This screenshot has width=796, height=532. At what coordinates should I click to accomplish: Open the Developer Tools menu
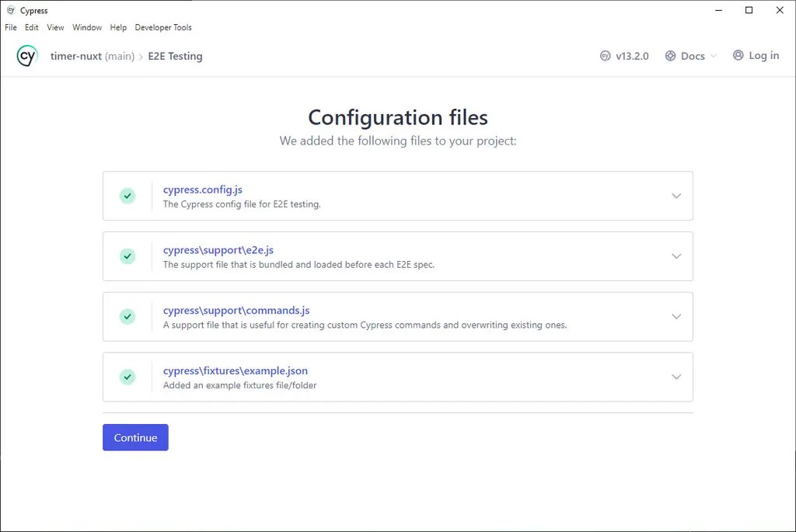click(162, 27)
